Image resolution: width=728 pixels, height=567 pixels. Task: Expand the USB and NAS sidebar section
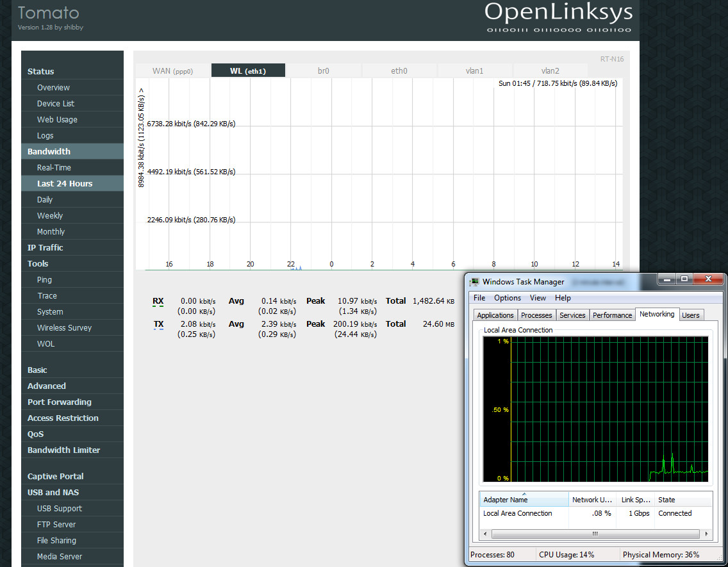(53, 492)
